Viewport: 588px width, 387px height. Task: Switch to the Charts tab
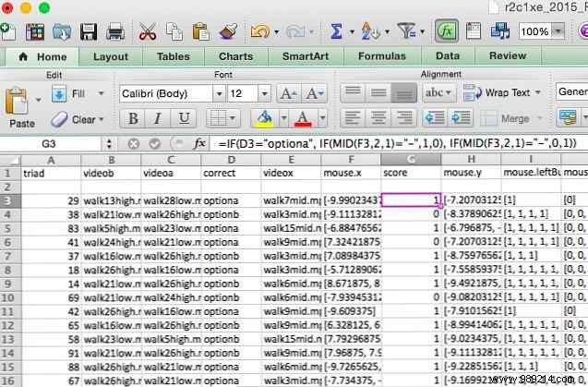tap(236, 56)
